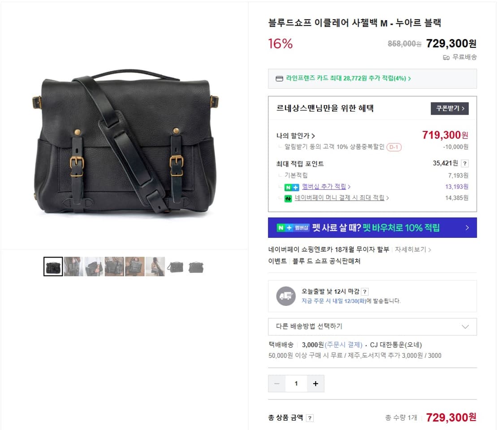Click the quantity input field
The image size is (504, 430).
tap(296, 383)
